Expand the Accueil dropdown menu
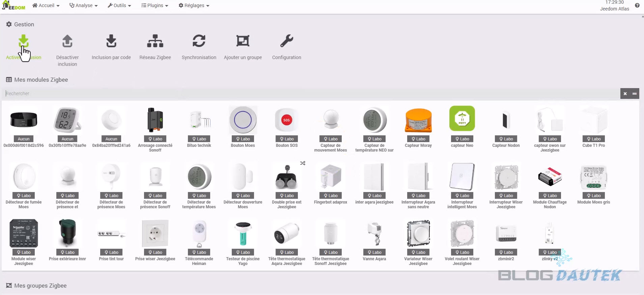 46,5
